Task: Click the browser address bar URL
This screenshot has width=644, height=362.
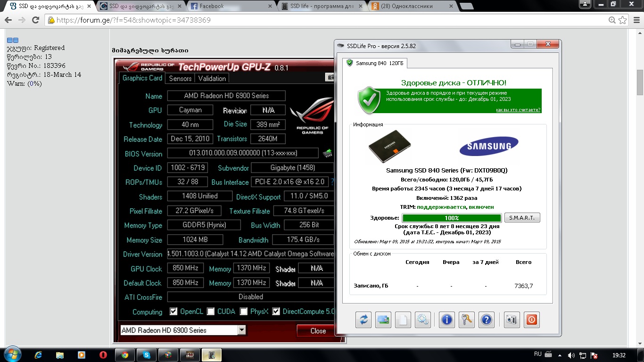Action: pos(133,20)
